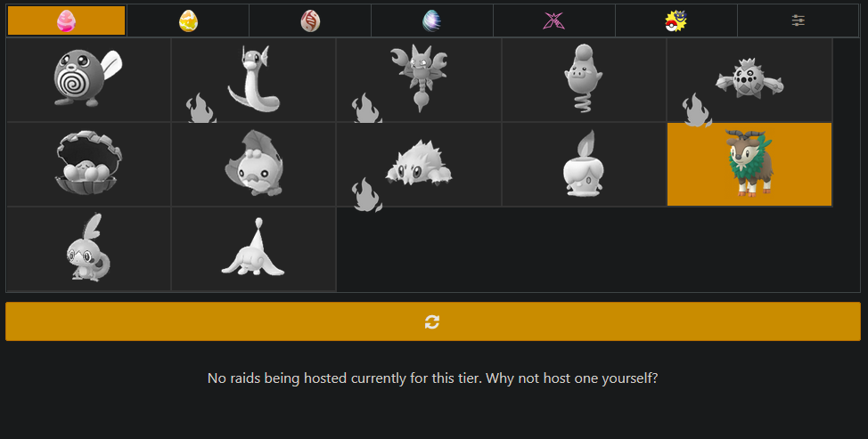Select the pink tier 1 raid egg tab
Viewport: 868px width, 439px height.
(66, 20)
